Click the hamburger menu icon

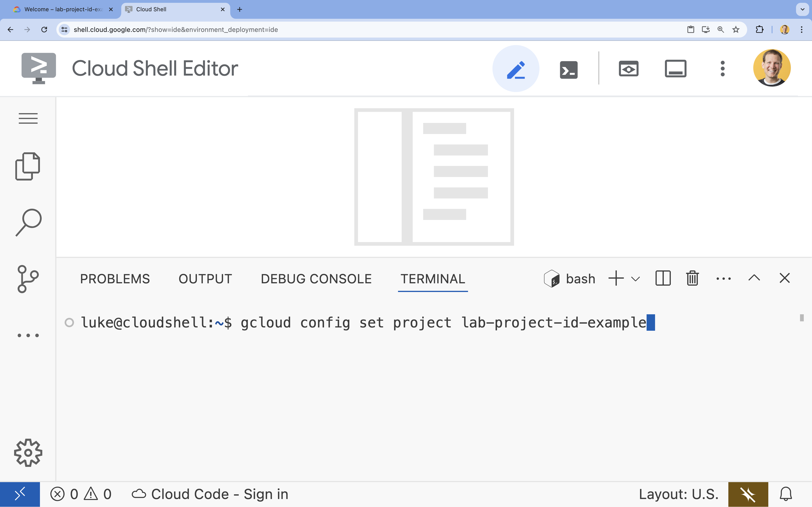click(x=27, y=118)
